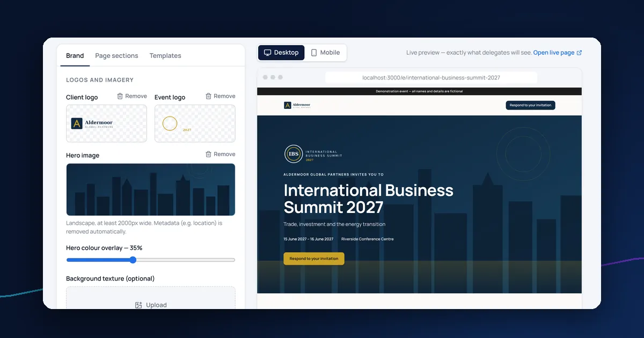Viewport: 644px width, 338px height.
Task: Switch preview to Mobile view
Action: [325, 53]
